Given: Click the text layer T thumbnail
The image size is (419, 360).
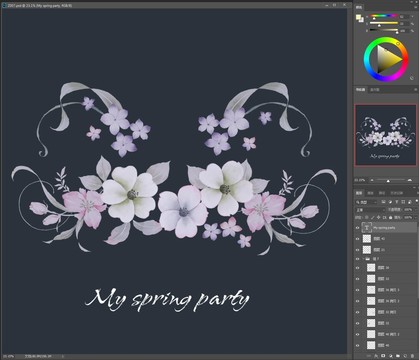Looking at the screenshot, I should coord(367,228).
